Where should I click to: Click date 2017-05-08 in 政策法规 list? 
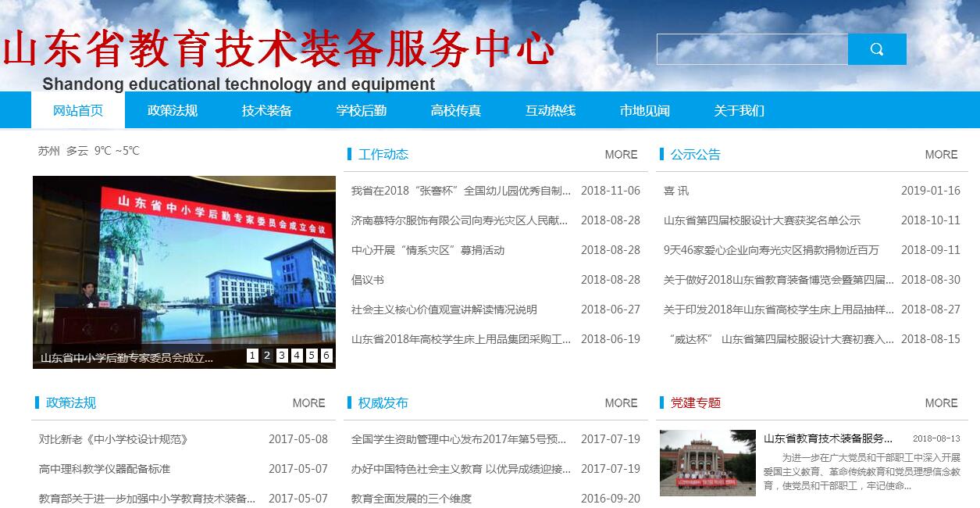[x=298, y=439]
